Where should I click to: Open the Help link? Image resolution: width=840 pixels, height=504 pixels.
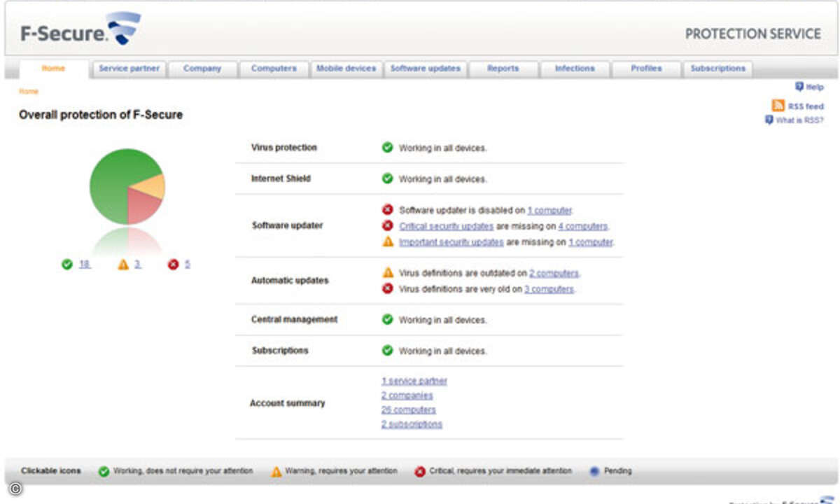[815, 87]
